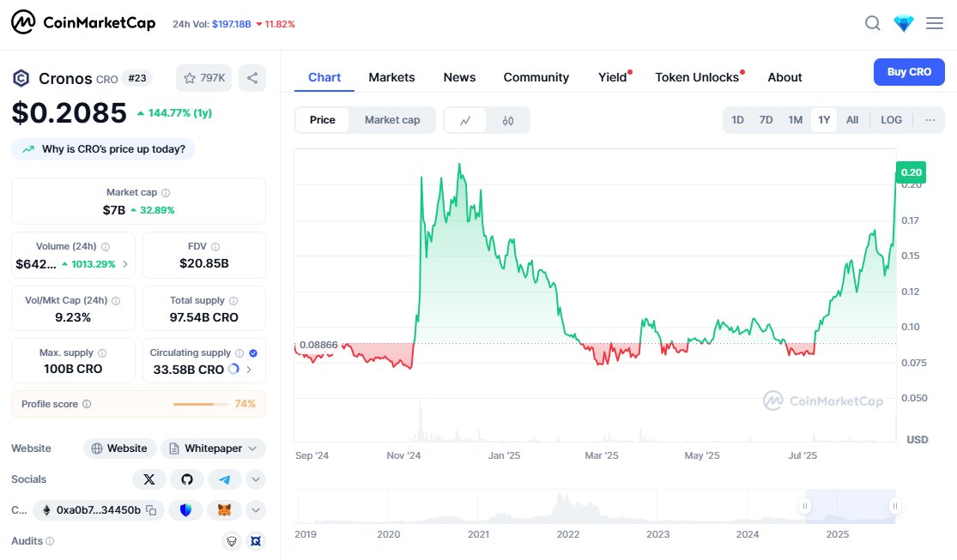Open info icon beside Vol/Mkt Cap (24h)
The width and height of the screenshot is (957, 560).
(x=116, y=301)
